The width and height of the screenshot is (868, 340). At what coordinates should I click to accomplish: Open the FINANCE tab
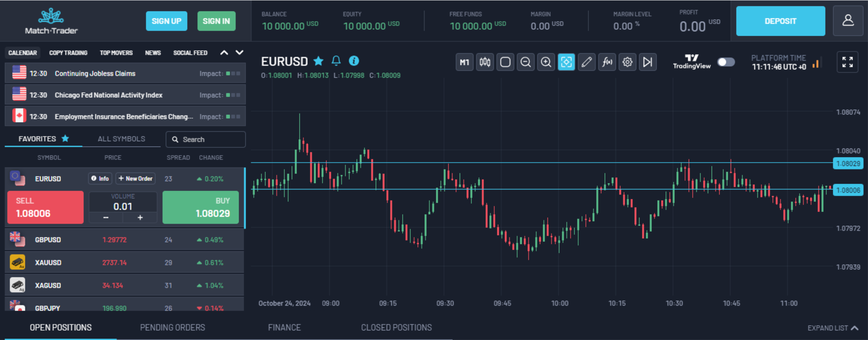[x=284, y=327]
